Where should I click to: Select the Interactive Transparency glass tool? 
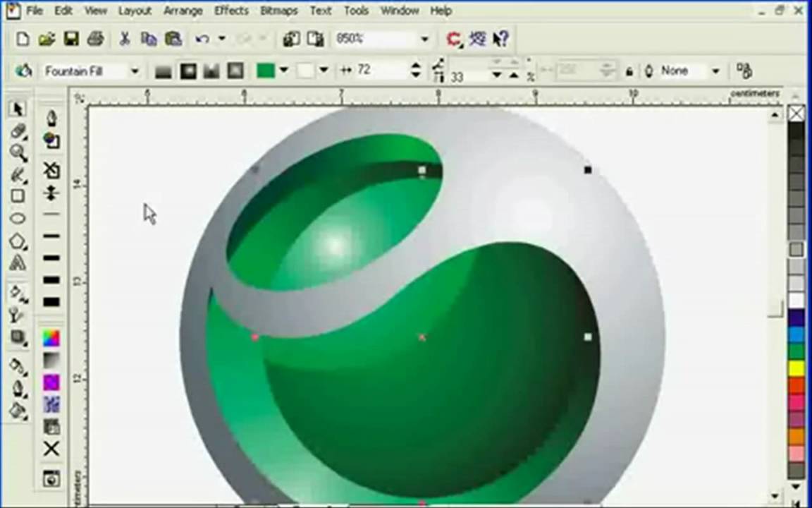[18, 315]
